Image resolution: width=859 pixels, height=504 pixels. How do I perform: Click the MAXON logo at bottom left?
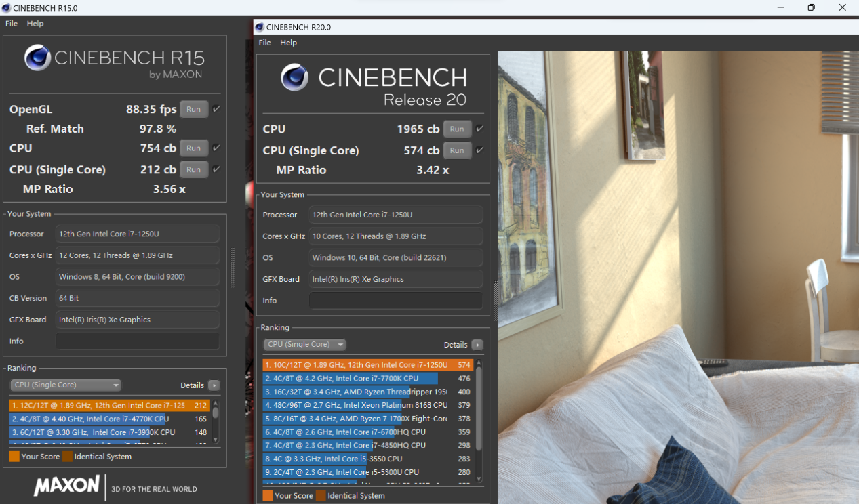66,486
